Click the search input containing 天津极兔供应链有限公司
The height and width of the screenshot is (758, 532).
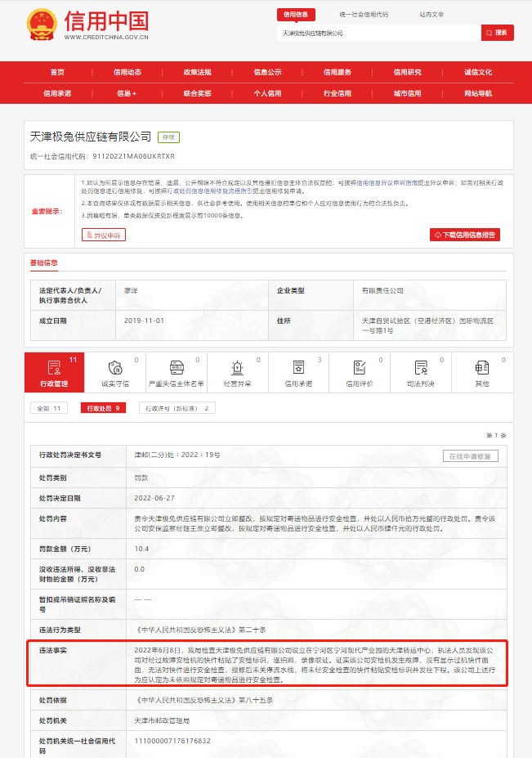coord(379,33)
